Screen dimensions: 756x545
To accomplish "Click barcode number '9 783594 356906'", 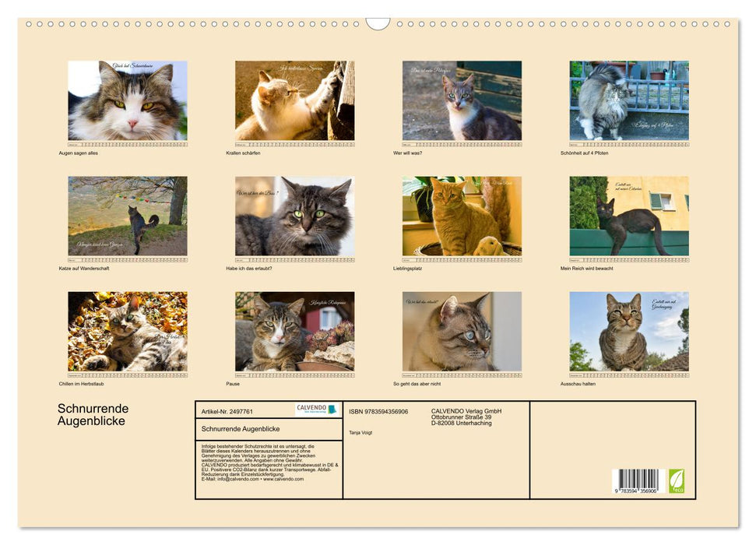I will pyautogui.click(x=635, y=490).
